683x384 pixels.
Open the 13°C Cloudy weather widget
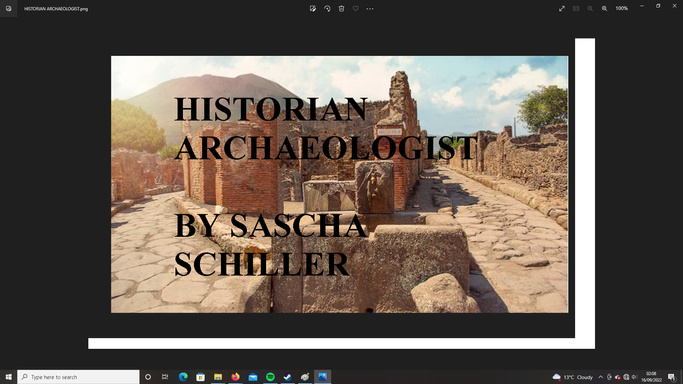[572, 377]
